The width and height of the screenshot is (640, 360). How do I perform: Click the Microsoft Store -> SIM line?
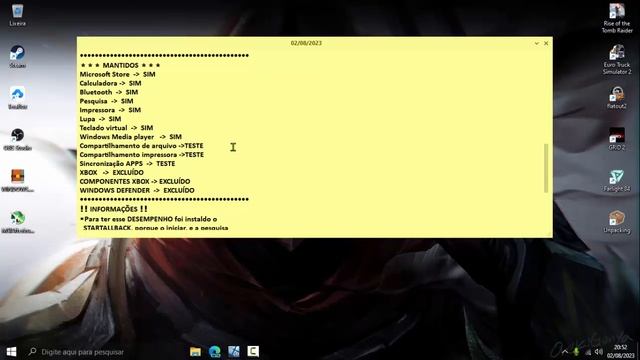(118, 74)
